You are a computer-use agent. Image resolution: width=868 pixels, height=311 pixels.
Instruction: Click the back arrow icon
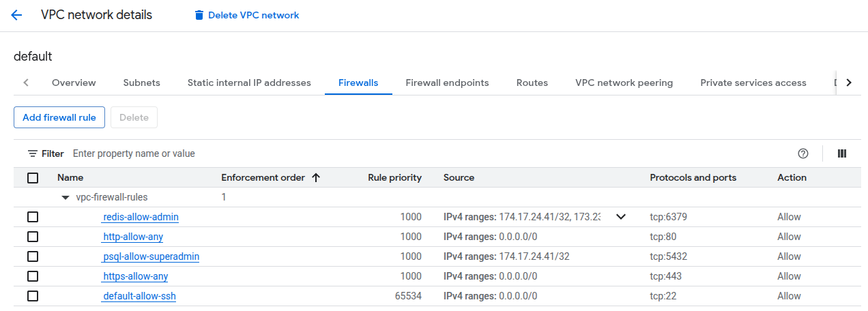[17, 15]
